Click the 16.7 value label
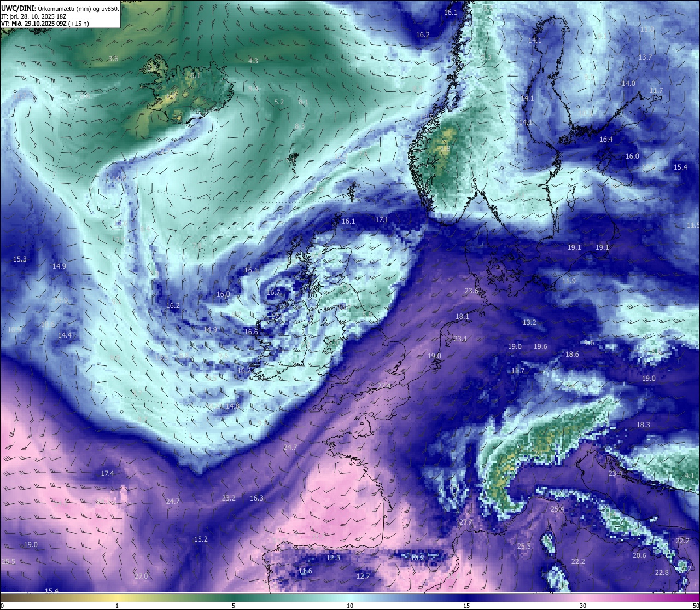Viewport: 700px width, 610px height. (x=273, y=292)
